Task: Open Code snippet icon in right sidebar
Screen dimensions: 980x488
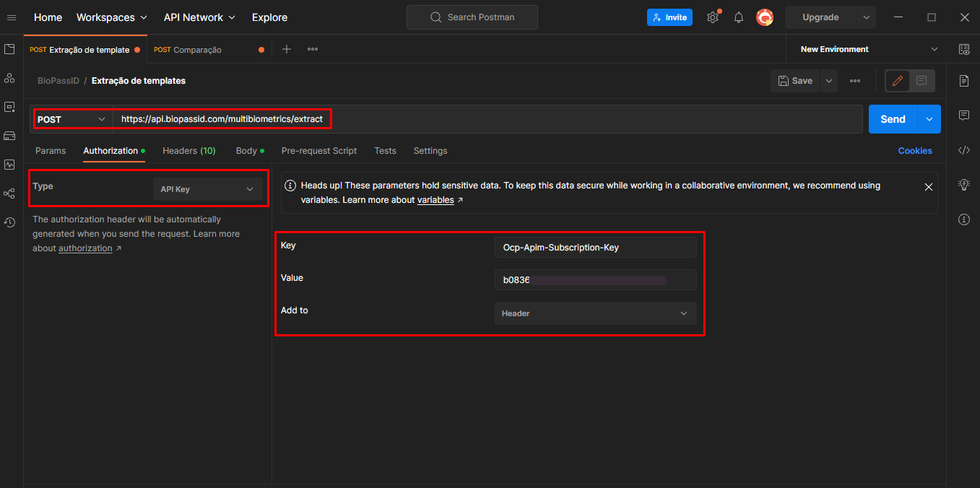Action: coord(964,150)
